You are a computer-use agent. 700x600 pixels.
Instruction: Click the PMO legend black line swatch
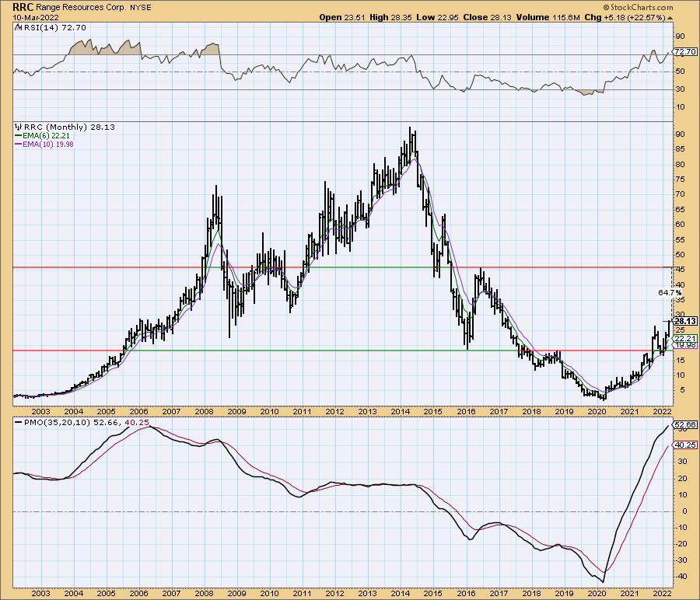(x=19, y=423)
